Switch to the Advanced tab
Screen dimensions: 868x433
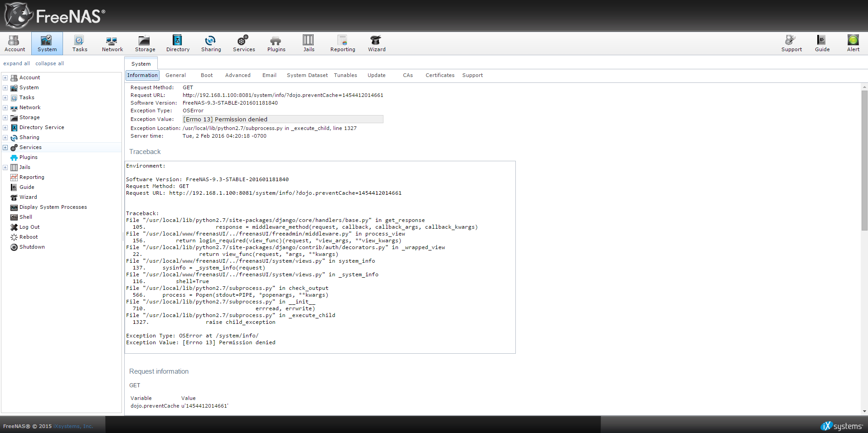coord(238,75)
